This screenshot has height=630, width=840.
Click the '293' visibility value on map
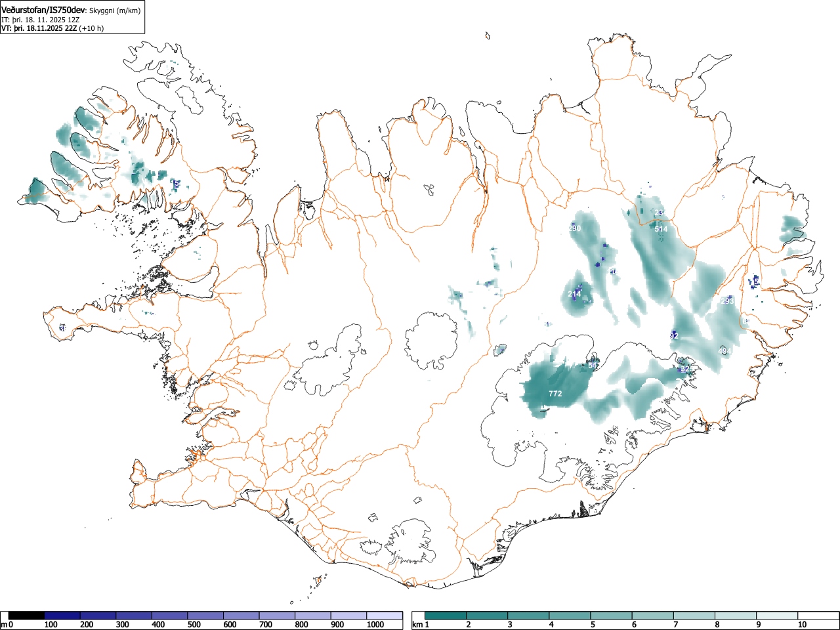(x=727, y=301)
